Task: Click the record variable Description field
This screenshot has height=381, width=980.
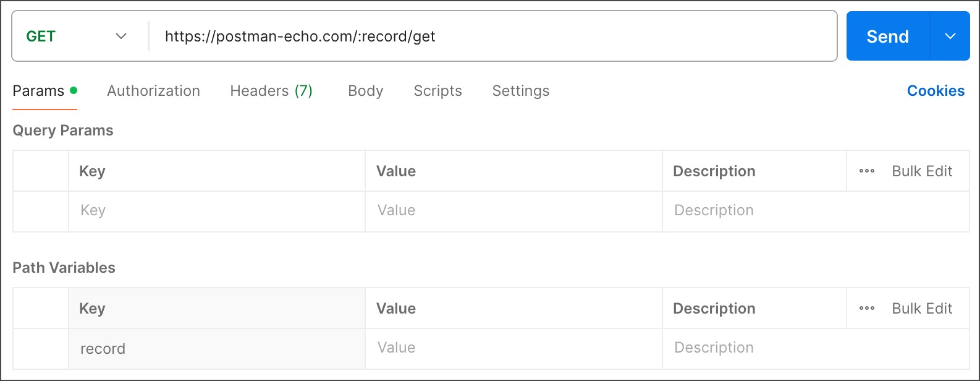Action: coord(814,348)
